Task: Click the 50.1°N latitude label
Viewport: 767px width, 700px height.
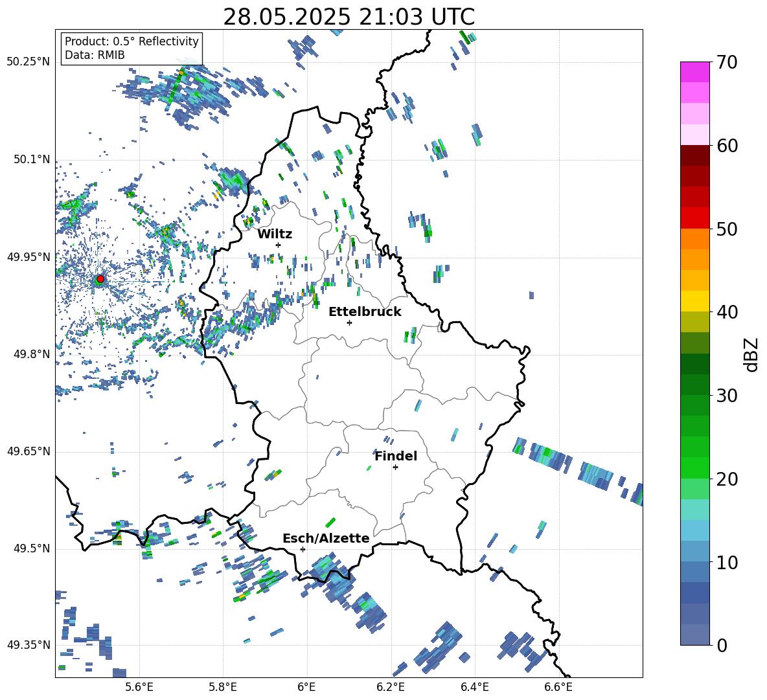Action: tap(32, 159)
